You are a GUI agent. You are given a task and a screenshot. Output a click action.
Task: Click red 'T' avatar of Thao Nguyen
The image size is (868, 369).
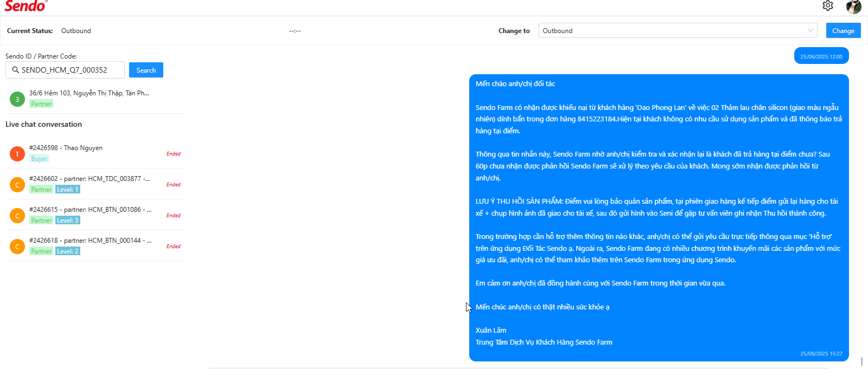click(x=17, y=154)
